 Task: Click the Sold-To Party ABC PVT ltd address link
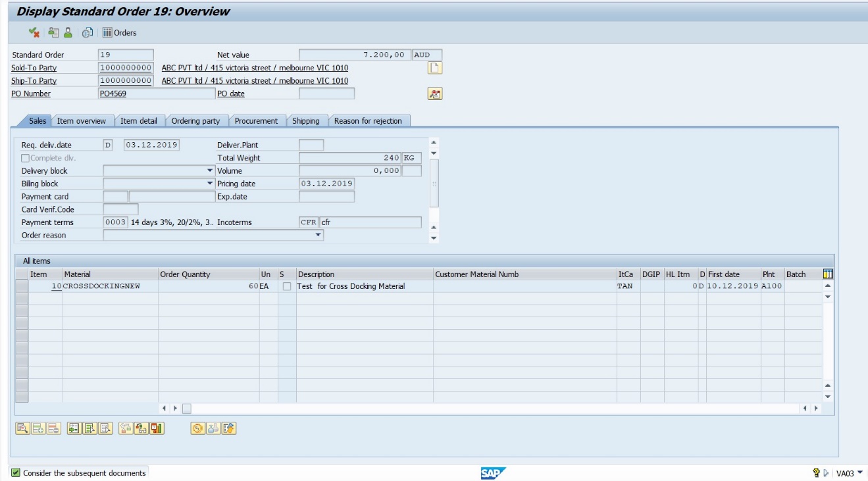coord(255,68)
